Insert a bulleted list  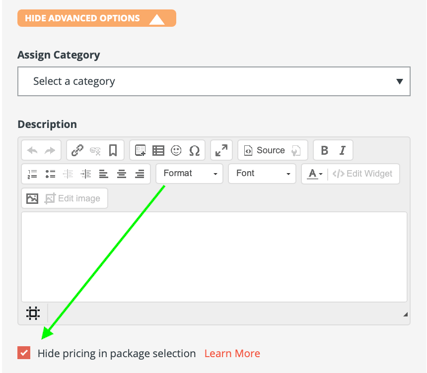point(50,174)
